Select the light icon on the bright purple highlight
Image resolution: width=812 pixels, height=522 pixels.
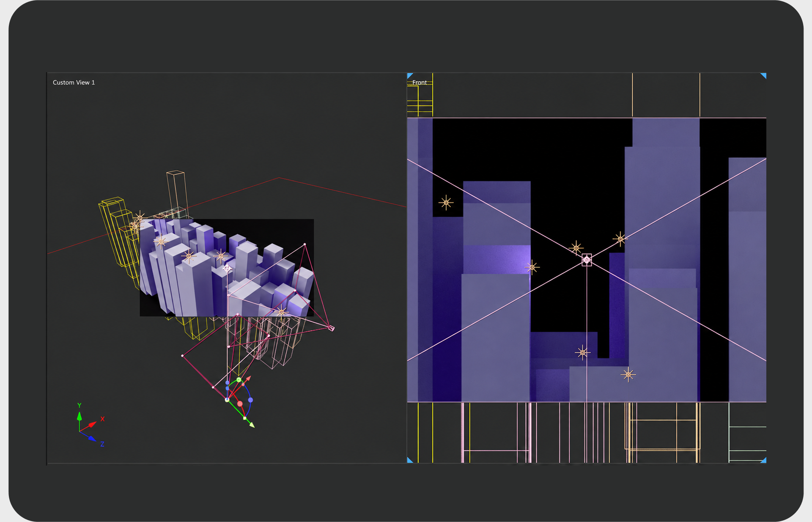[532, 267]
